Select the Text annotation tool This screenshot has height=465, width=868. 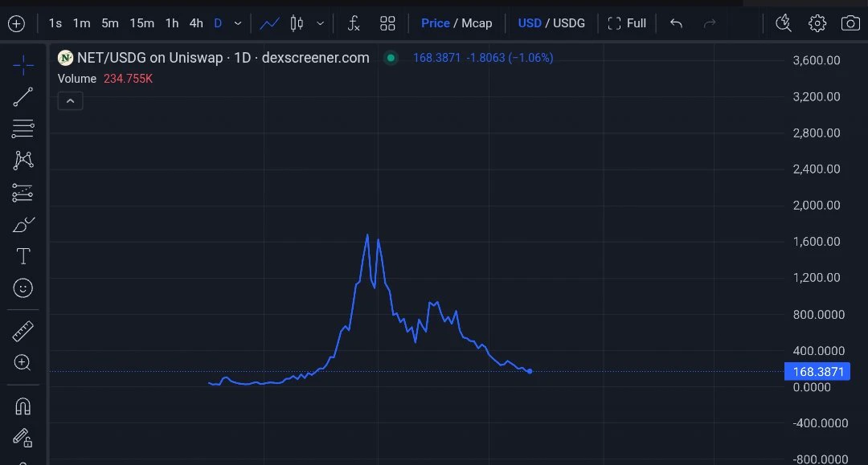[x=23, y=256]
